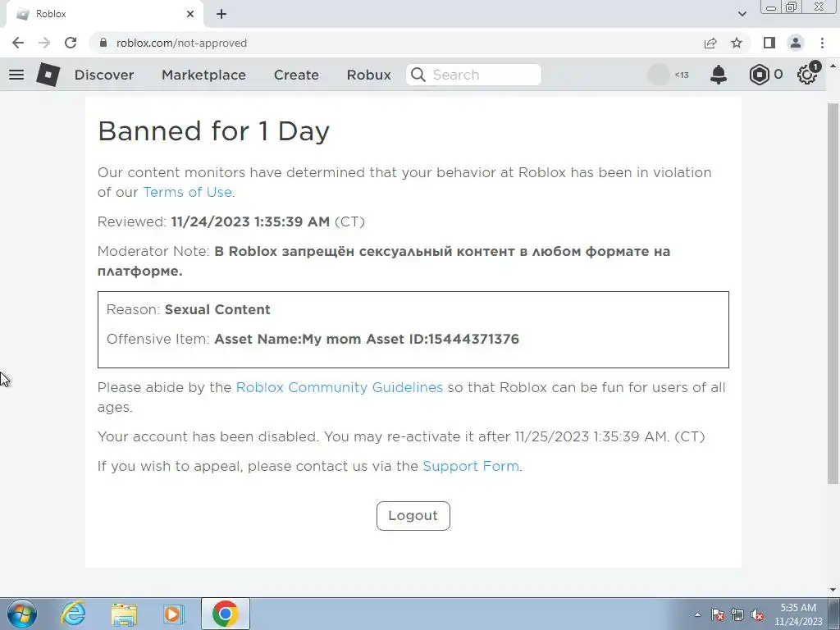Open the Terms of Use link

[x=188, y=192]
